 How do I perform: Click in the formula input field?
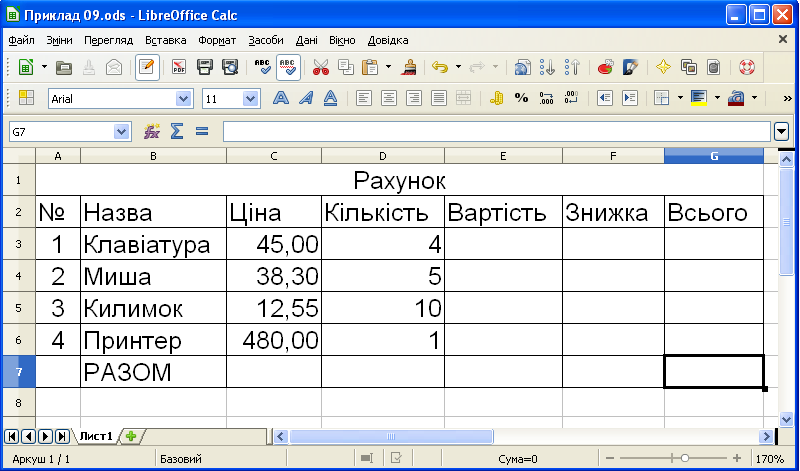pos(496,132)
